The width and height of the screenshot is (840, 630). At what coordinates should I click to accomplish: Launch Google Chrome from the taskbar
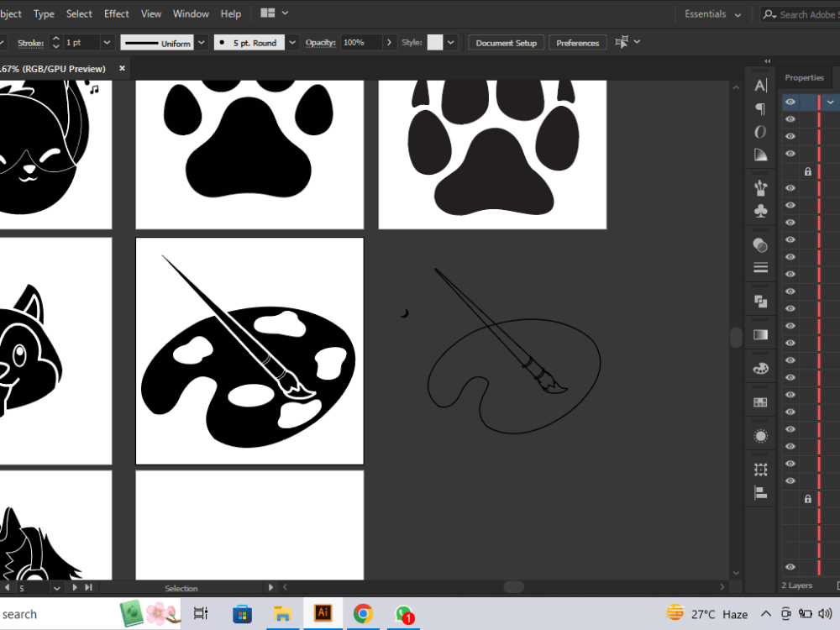363,613
